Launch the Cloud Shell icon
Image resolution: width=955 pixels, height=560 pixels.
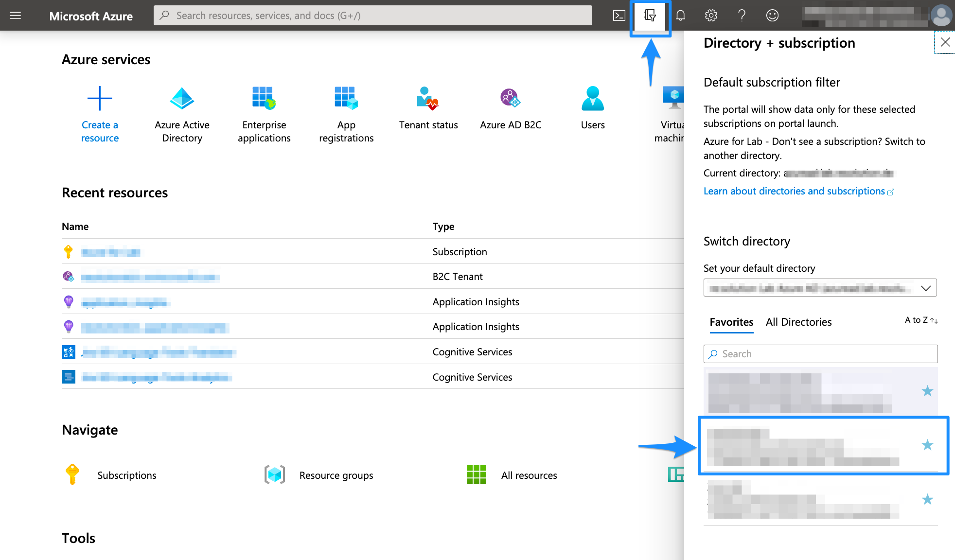tap(619, 16)
